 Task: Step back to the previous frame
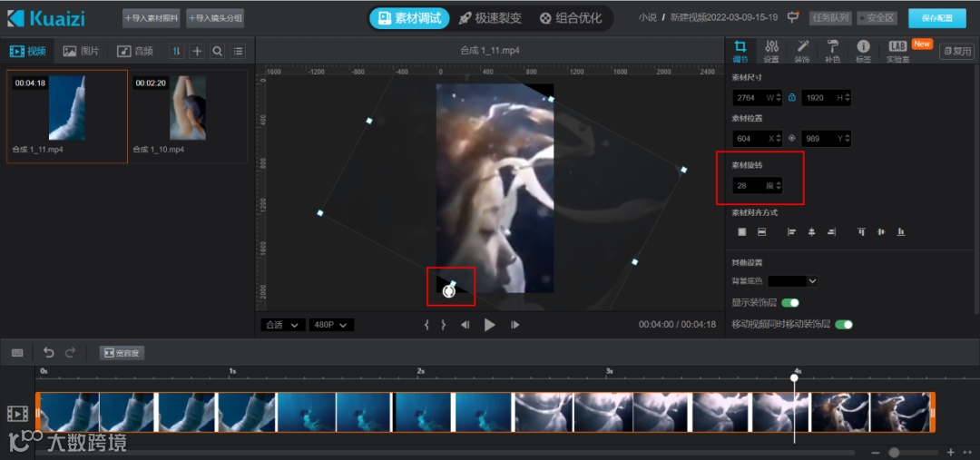click(465, 325)
